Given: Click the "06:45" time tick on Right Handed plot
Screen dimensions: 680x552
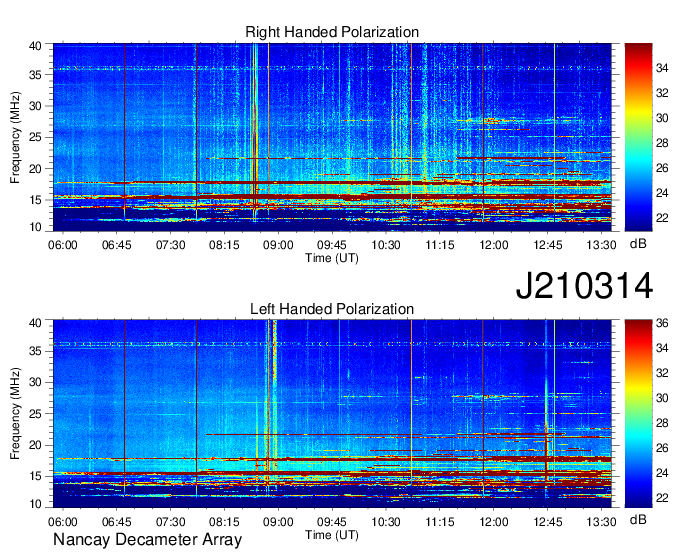Looking at the screenshot, I should click(x=117, y=245).
